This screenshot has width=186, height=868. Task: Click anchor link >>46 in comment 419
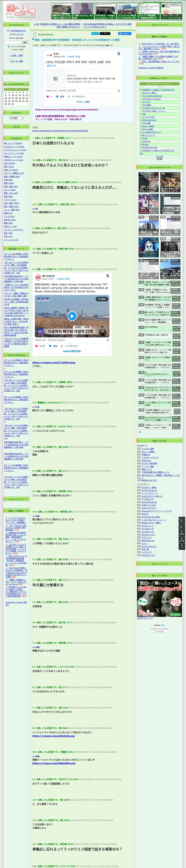[x=36, y=516]
